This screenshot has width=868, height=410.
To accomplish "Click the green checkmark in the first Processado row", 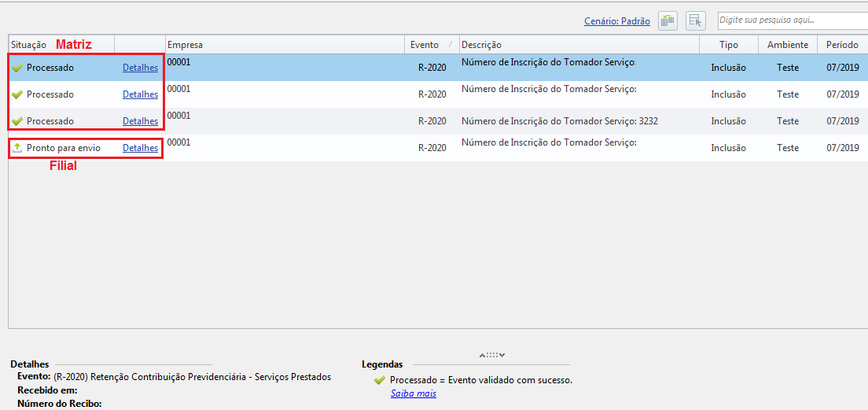I will click(x=17, y=68).
